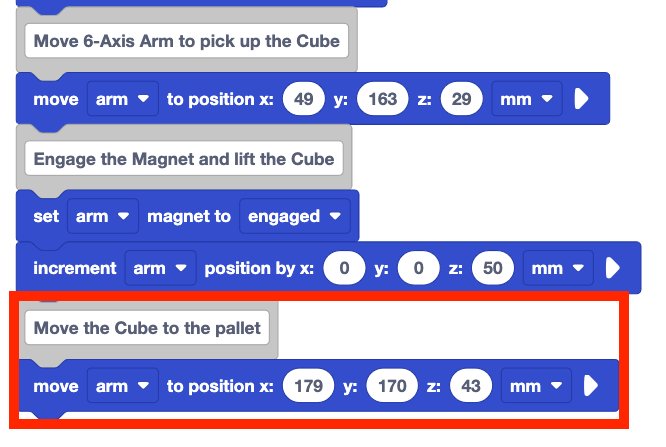666x447 pixels.
Task: Click the y value field showing 170
Action: tap(392, 385)
